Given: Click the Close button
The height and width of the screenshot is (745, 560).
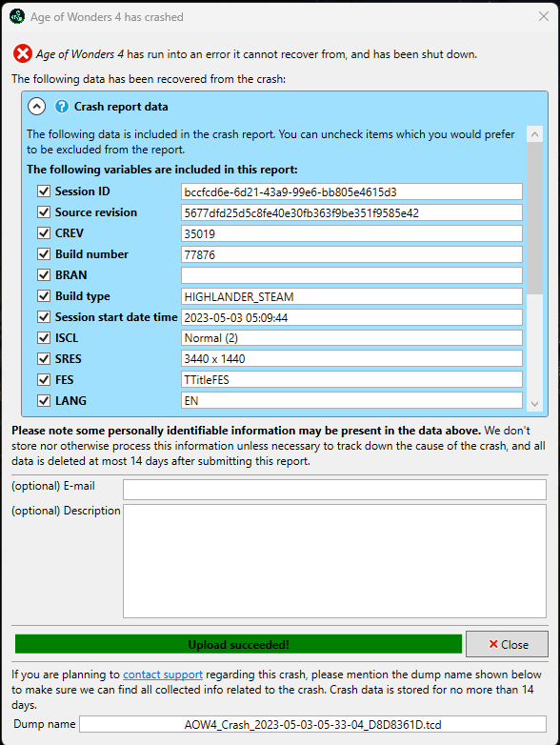Looking at the screenshot, I should (x=507, y=644).
